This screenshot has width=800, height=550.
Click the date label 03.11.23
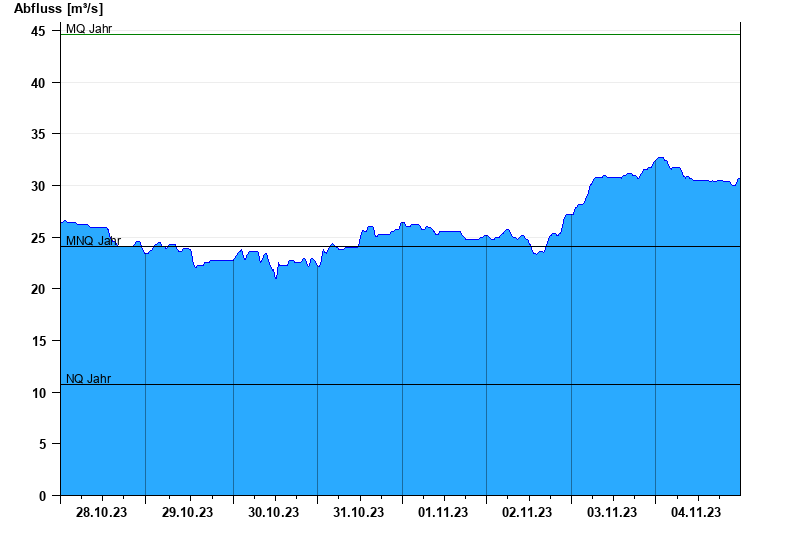[x=612, y=513]
